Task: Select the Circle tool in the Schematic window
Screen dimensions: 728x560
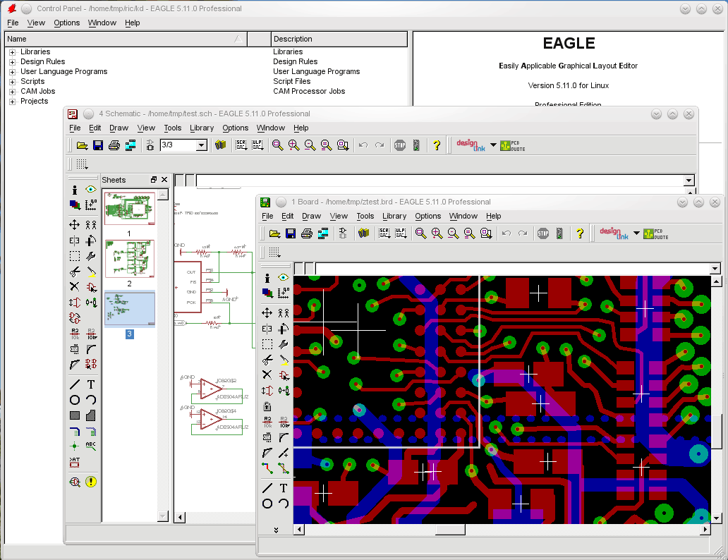Action: click(x=74, y=400)
